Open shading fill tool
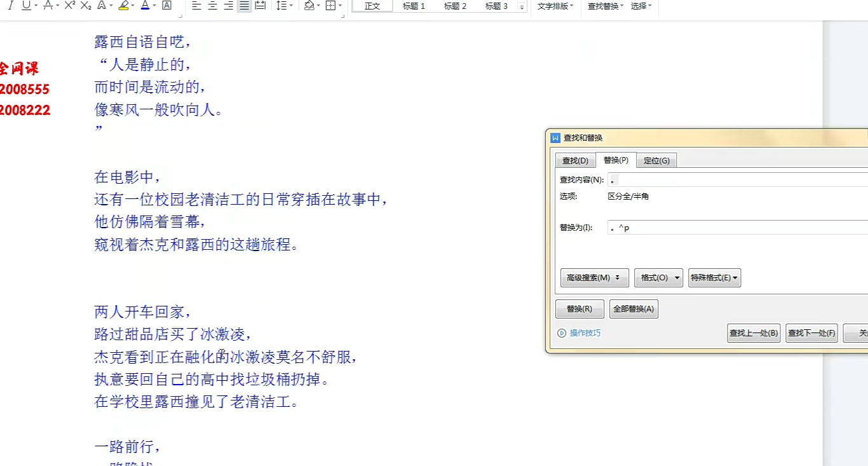This screenshot has height=466, width=868. 309,6
